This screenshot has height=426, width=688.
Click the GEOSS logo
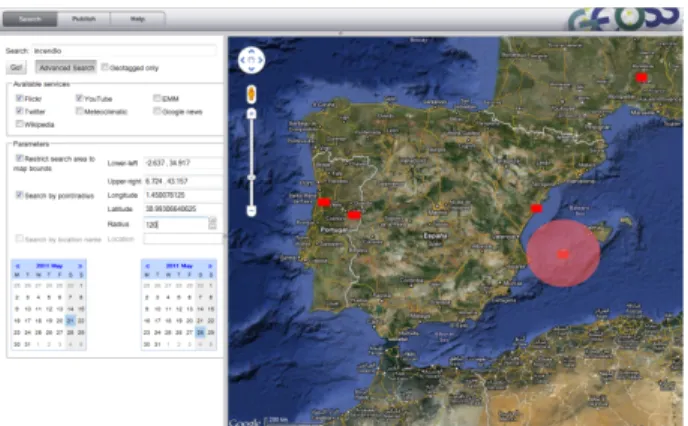625,19
